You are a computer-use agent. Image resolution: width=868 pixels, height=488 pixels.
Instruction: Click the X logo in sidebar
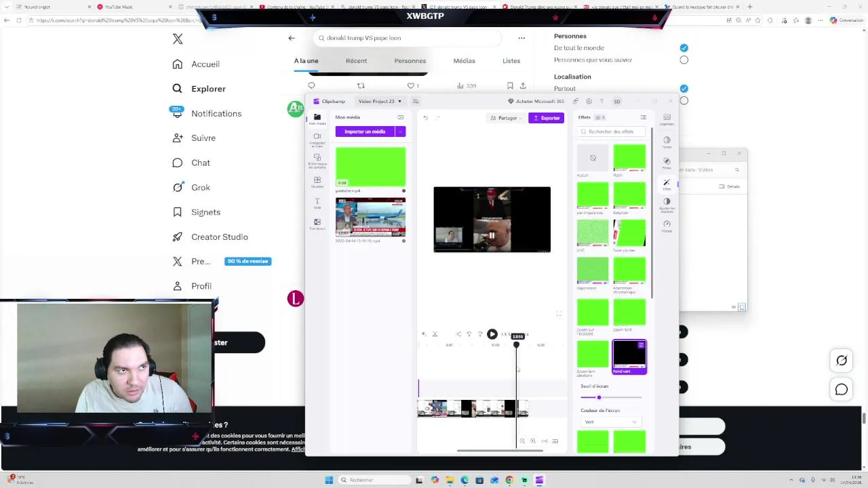178,39
